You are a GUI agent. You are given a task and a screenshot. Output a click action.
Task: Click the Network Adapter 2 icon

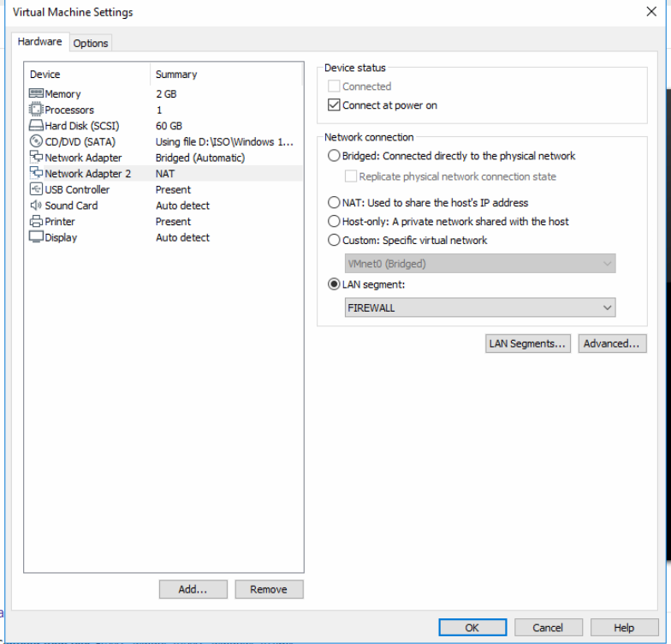36,173
